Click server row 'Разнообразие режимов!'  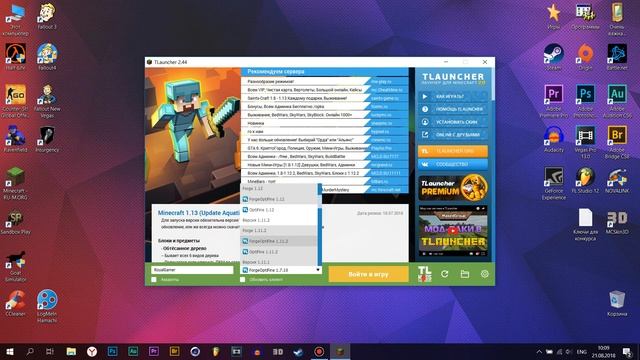click(324, 82)
